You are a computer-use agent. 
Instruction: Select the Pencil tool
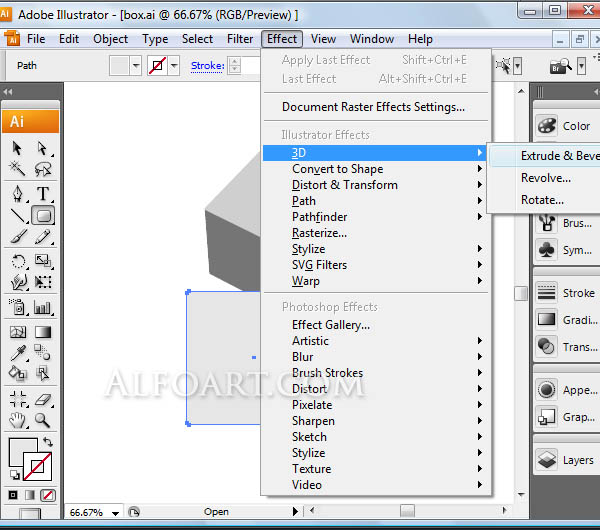(x=43, y=236)
